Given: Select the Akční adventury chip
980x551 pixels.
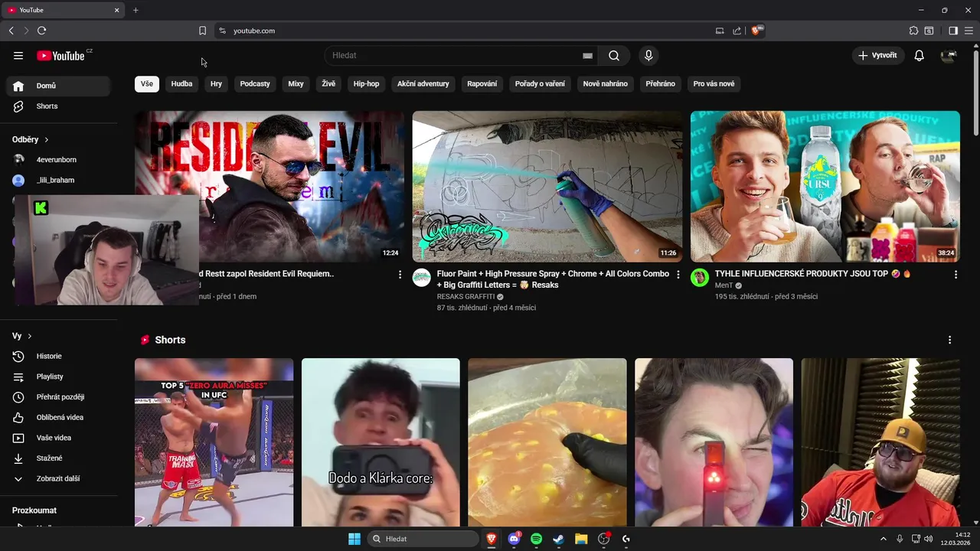Looking at the screenshot, I should coord(423,84).
